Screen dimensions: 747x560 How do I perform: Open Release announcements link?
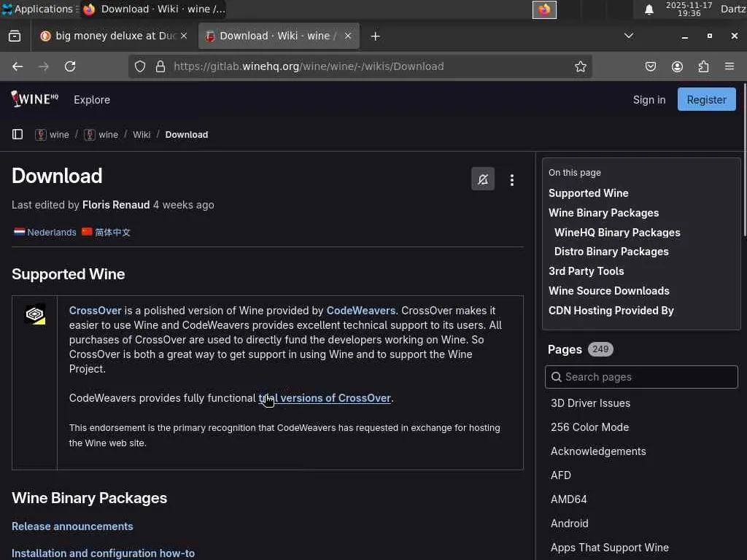point(72,526)
